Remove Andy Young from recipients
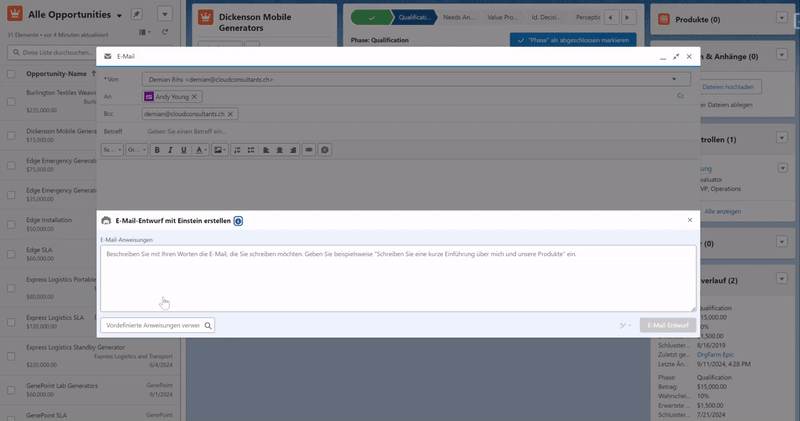 [195, 96]
